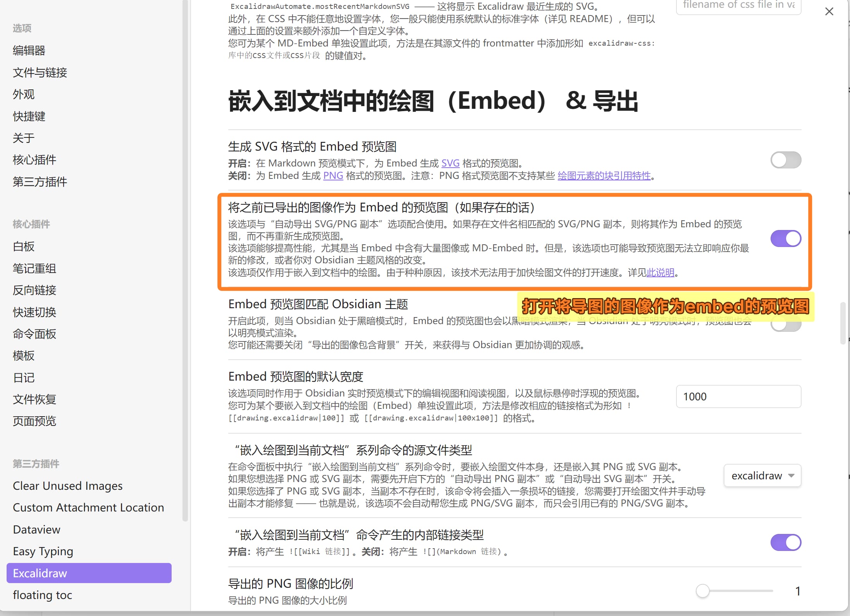Open 外观 settings section
Viewport: 850px width, 616px height.
pyautogui.click(x=24, y=94)
